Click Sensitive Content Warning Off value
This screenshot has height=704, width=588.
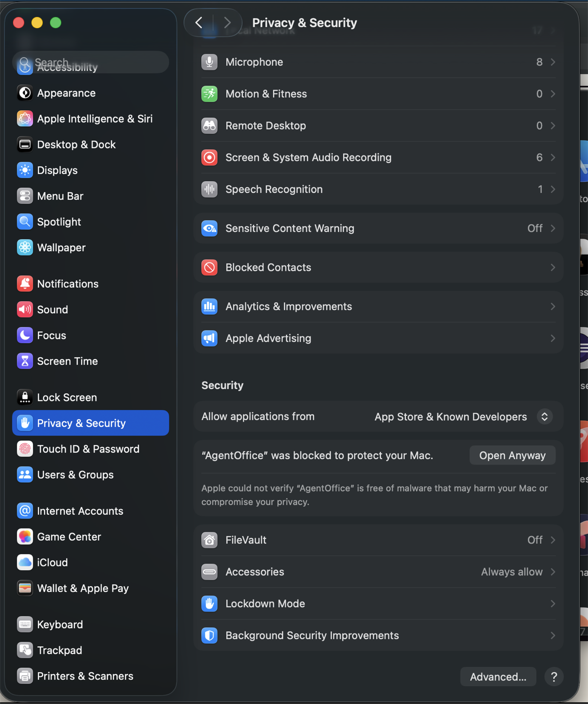(x=535, y=229)
